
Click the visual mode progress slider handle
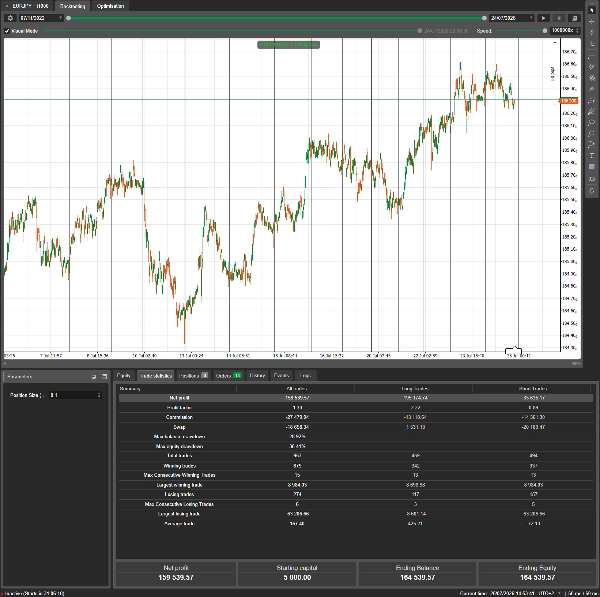point(420,31)
